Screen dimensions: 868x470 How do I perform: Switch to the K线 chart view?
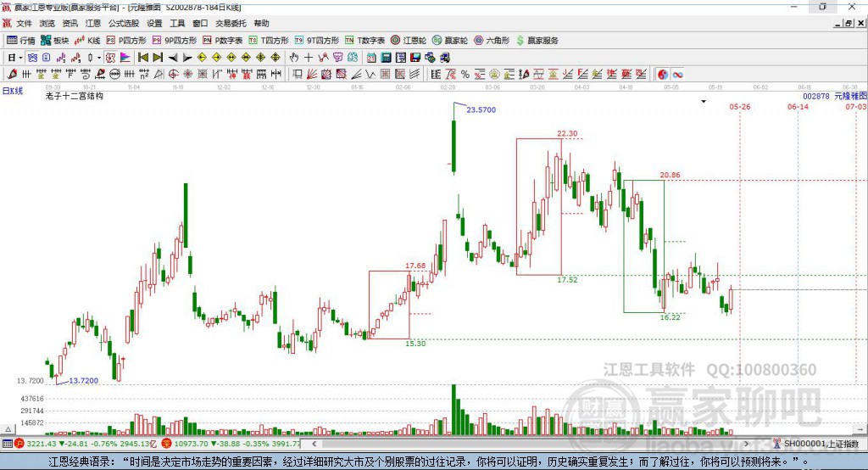point(87,41)
